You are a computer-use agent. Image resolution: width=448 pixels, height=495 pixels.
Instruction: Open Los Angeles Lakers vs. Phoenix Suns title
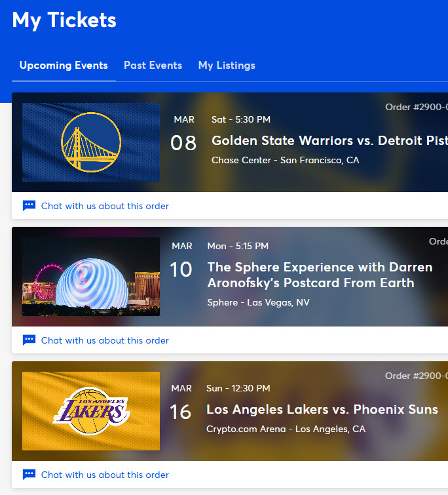click(322, 410)
